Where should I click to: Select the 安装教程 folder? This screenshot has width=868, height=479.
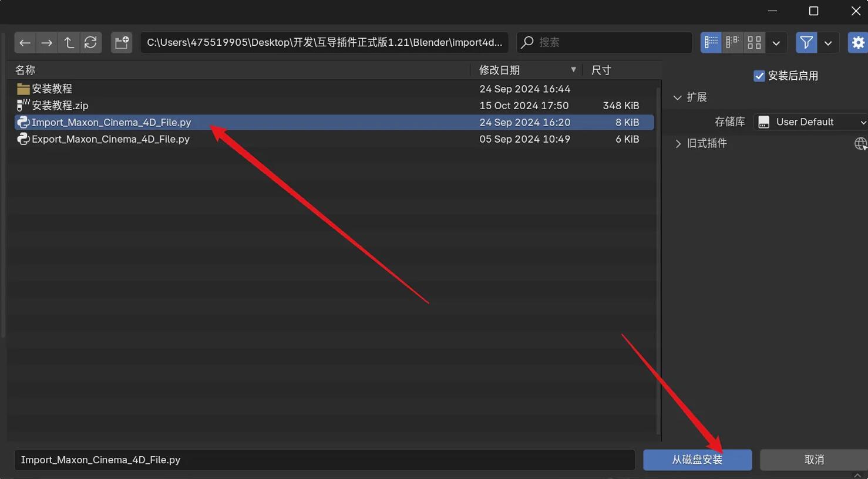(334, 89)
